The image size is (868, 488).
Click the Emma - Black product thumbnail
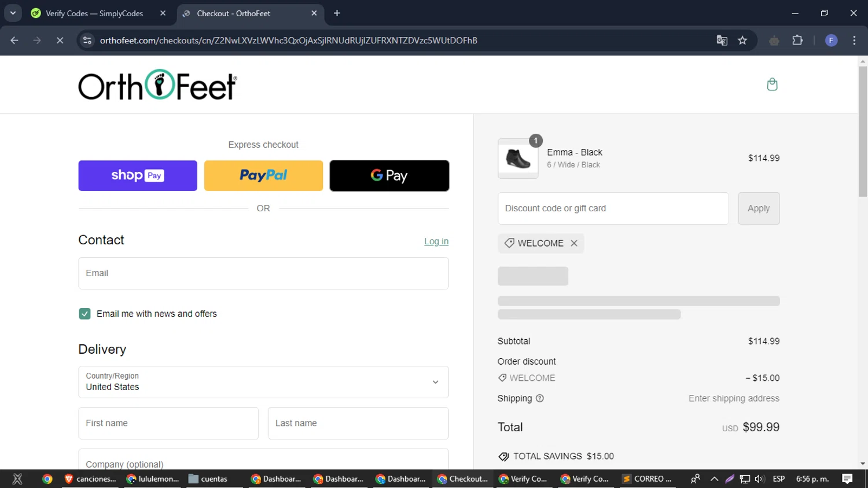tap(518, 159)
